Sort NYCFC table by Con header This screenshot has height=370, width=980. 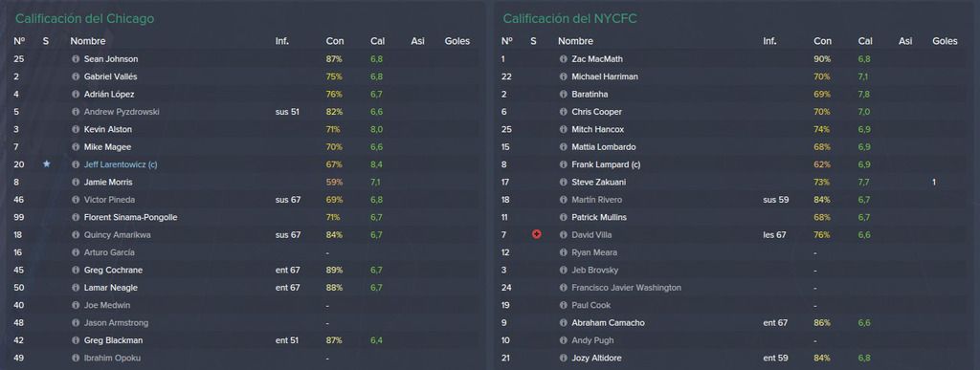pyautogui.click(x=822, y=41)
